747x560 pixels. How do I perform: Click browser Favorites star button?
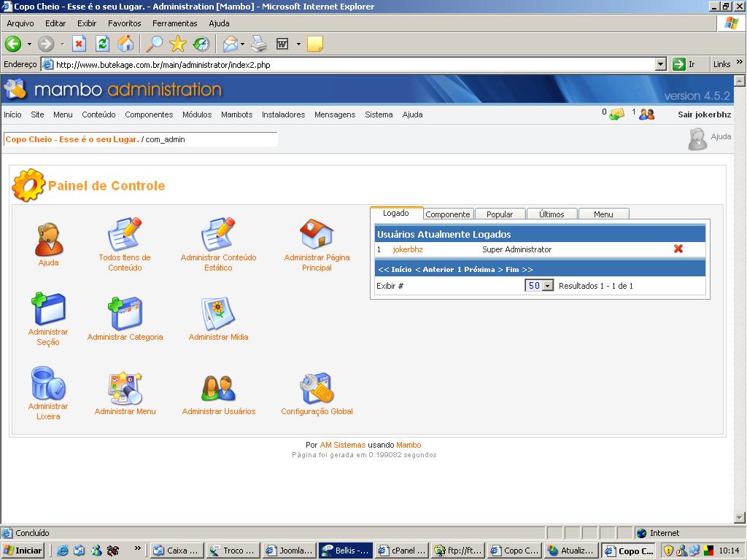[x=178, y=44]
